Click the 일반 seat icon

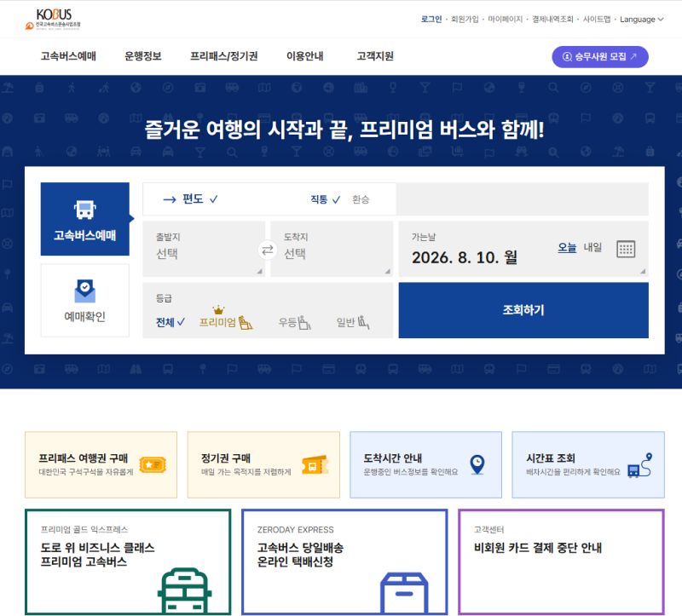point(363,322)
